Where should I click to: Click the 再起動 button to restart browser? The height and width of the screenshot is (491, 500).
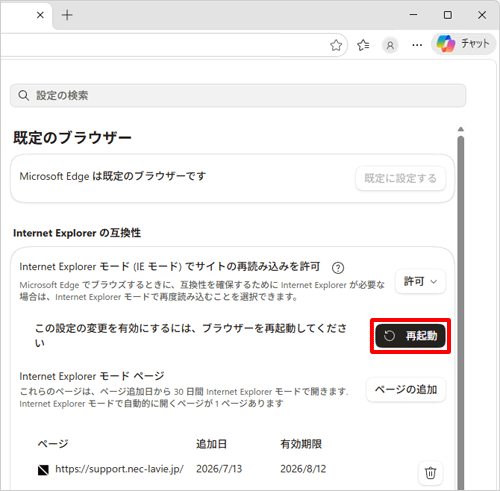pos(410,336)
